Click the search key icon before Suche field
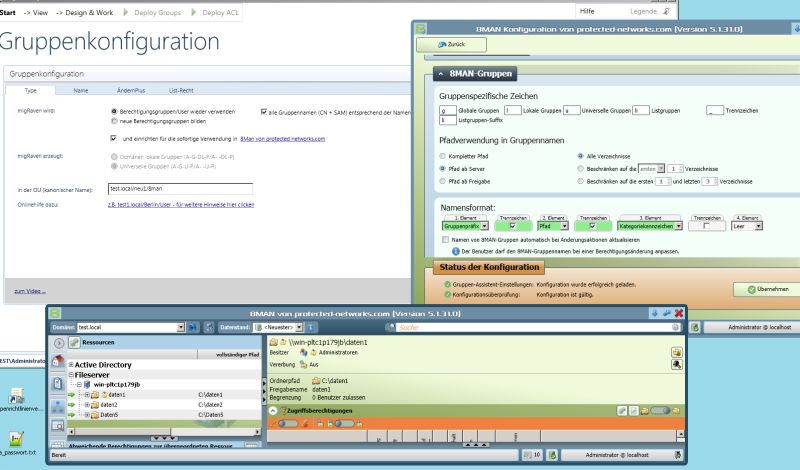 [390, 327]
